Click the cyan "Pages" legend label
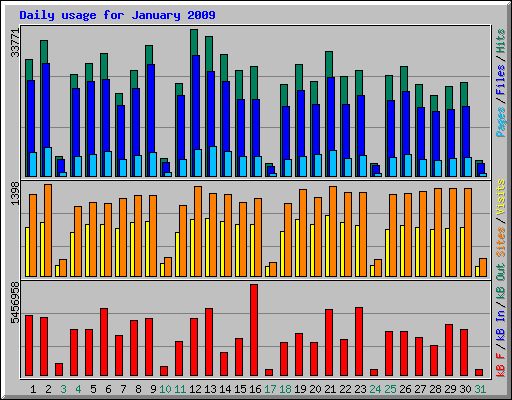 tap(500, 122)
